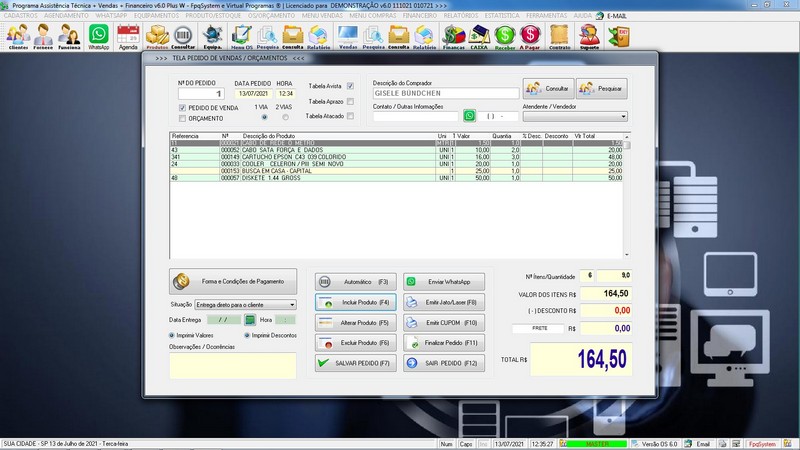Open the Agenda calendar icon
Viewport: 800px width, 450px height.
click(128, 37)
